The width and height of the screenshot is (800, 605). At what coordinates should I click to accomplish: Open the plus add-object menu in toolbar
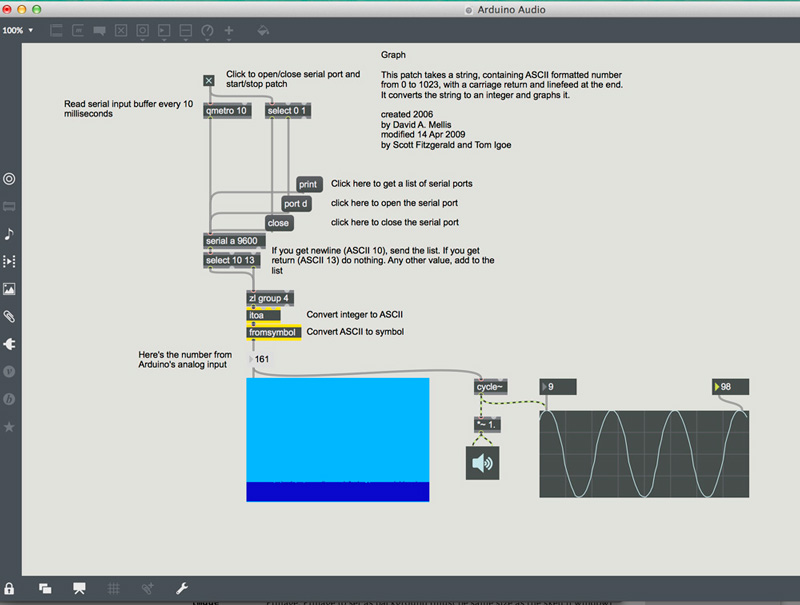tap(229, 31)
